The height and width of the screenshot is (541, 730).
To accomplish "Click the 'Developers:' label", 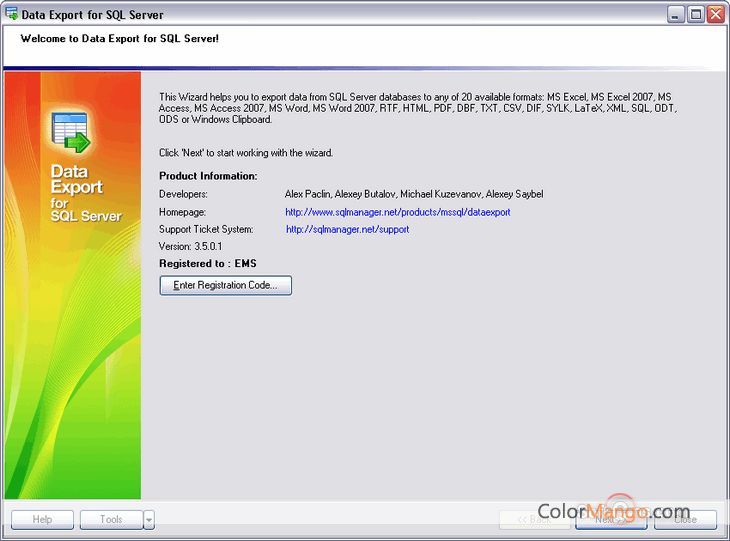I will pyautogui.click(x=183, y=194).
